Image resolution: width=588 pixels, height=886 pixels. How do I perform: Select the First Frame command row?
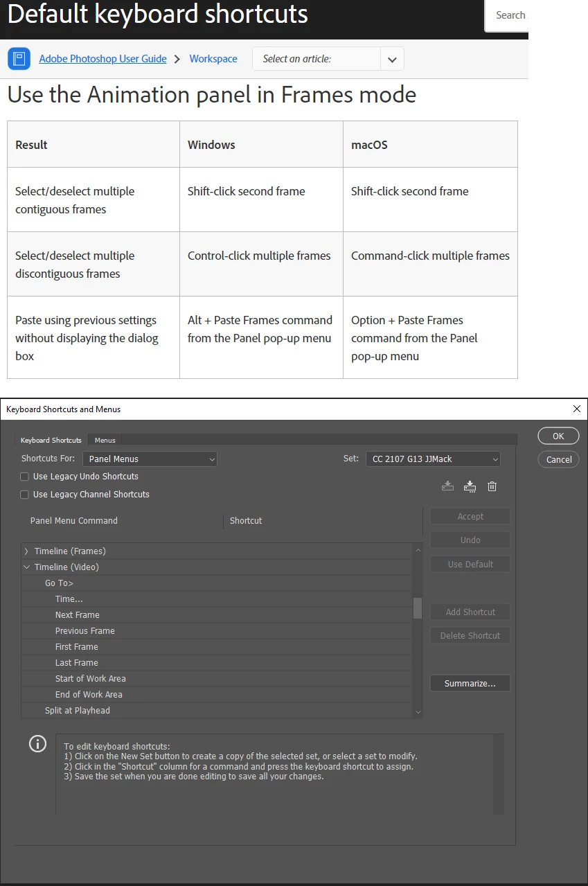point(217,647)
